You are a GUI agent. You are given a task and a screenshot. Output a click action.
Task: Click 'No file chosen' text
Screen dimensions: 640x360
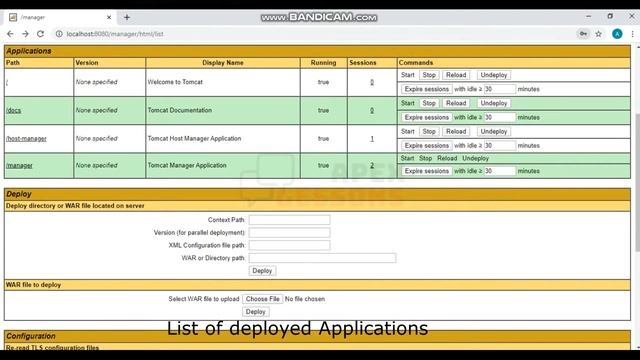[x=305, y=299]
